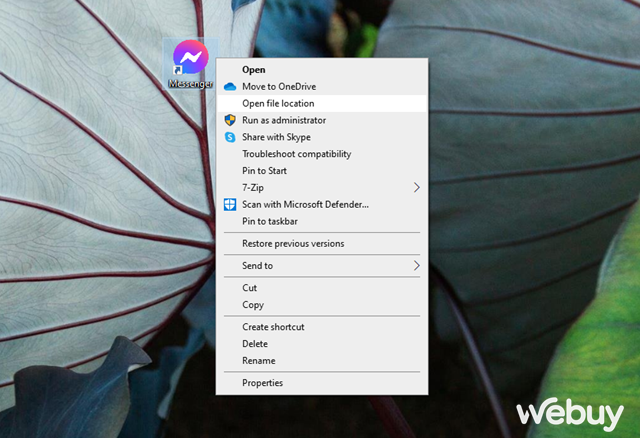Choose Open file location
This screenshot has width=640, height=438.
pos(278,103)
